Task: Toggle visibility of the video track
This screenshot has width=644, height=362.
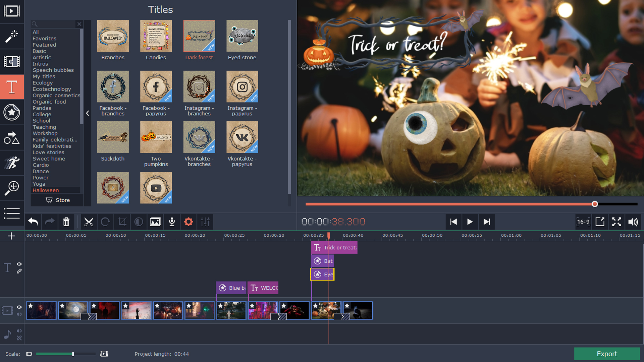Action: point(19,307)
